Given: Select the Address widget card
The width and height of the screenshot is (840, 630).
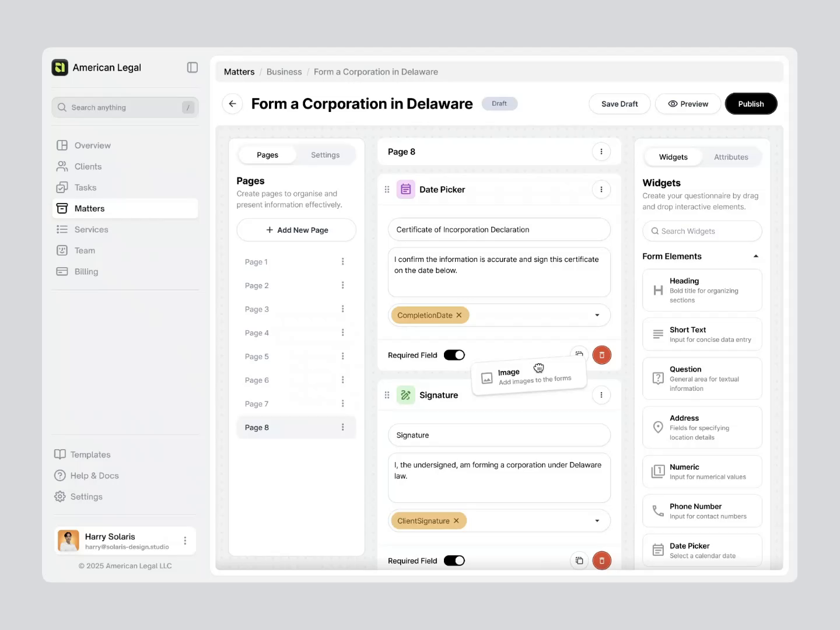Looking at the screenshot, I should (702, 428).
